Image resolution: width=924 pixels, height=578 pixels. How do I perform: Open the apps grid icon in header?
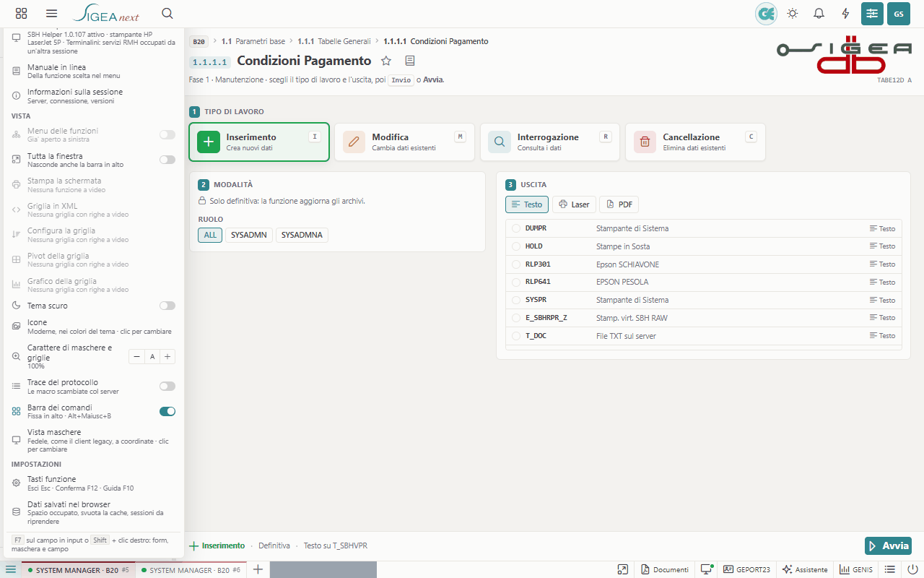click(21, 13)
